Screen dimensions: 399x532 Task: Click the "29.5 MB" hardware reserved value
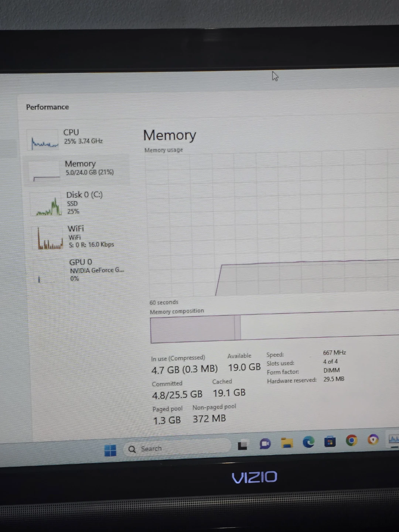[x=334, y=379]
